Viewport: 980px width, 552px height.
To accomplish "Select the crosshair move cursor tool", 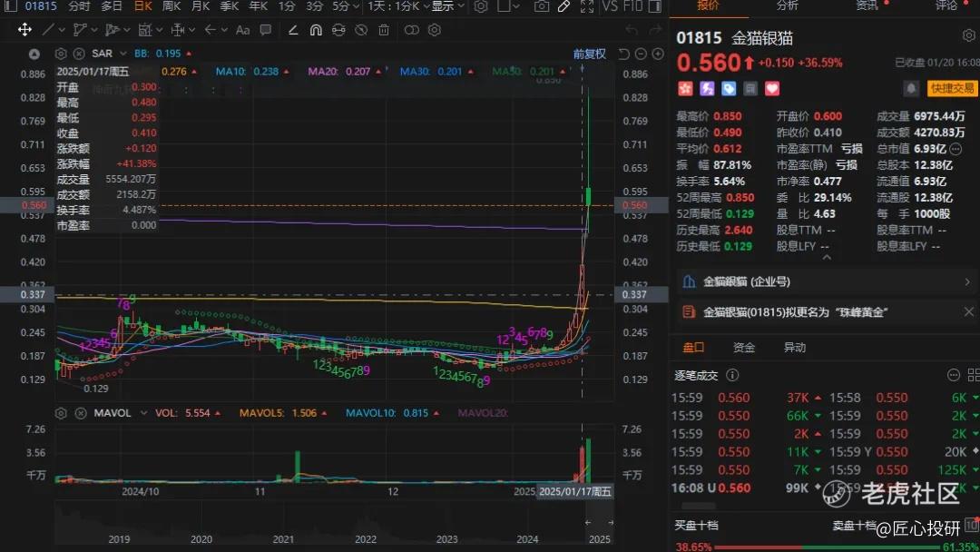I will 24,29.
